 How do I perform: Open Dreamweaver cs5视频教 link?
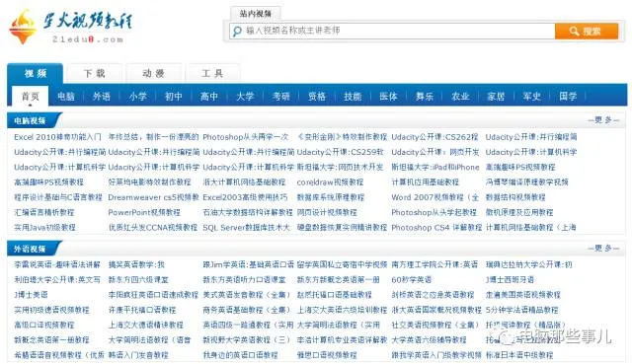click(154, 197)
